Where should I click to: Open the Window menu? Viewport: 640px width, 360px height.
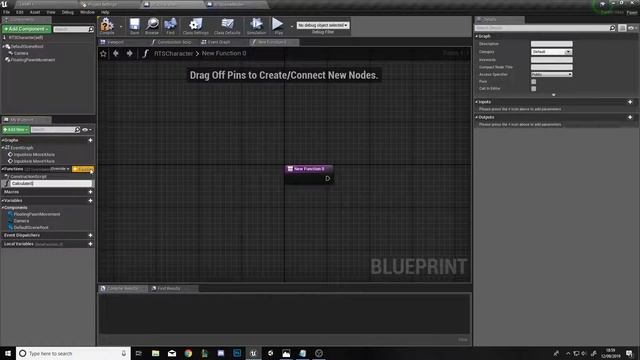(87, 12)
